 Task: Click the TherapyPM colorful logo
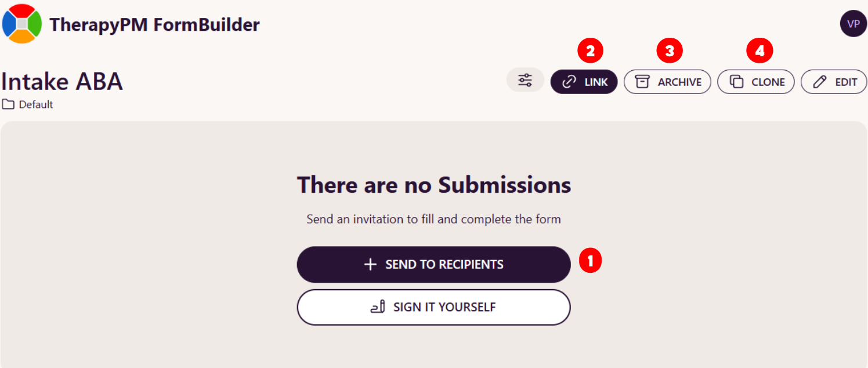(22, 24)
